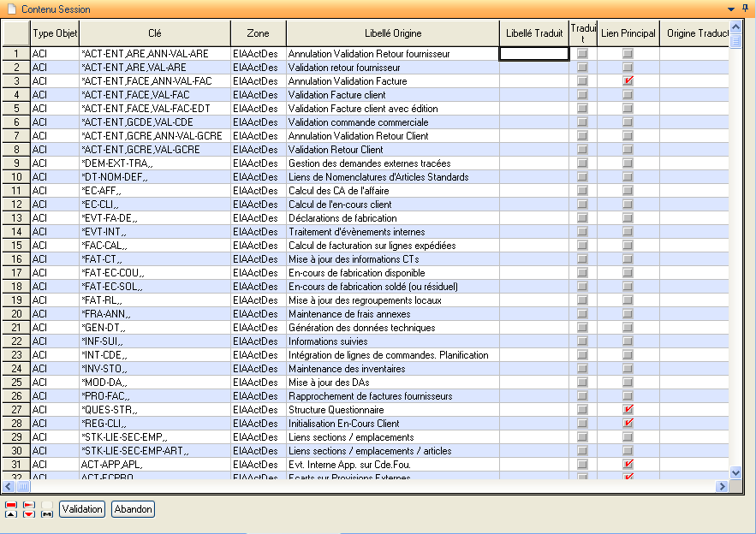Image resolution: width=756 pixels, height=534 pixels.
Task: Click the document icon beside Contenu Session title
Action: (x=11, y=9)
